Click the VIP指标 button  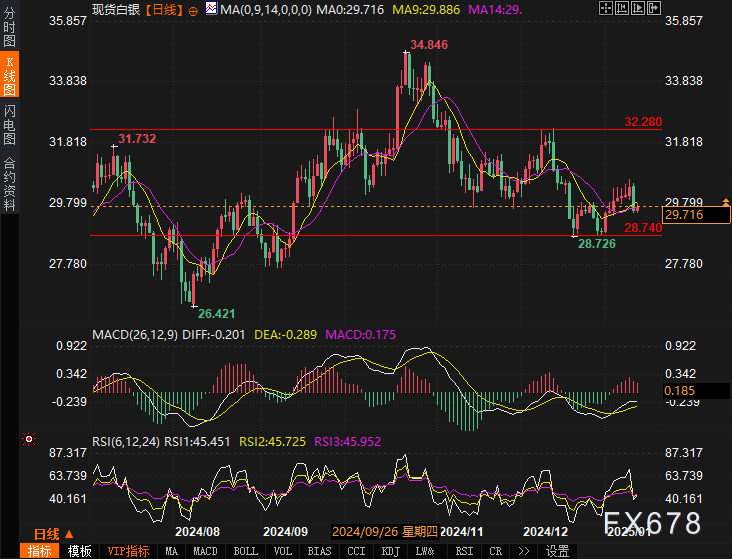(x=128, y=551)
